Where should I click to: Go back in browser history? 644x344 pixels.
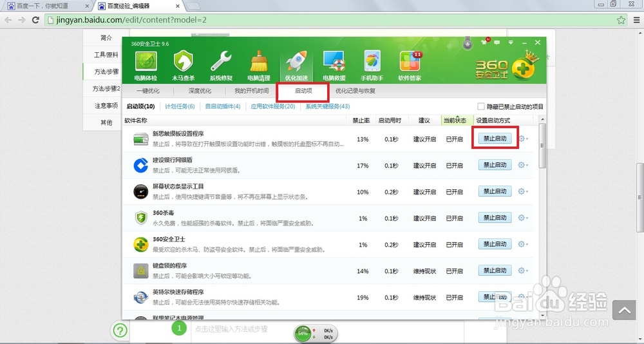pyautogui.click(x=8, y=20)
